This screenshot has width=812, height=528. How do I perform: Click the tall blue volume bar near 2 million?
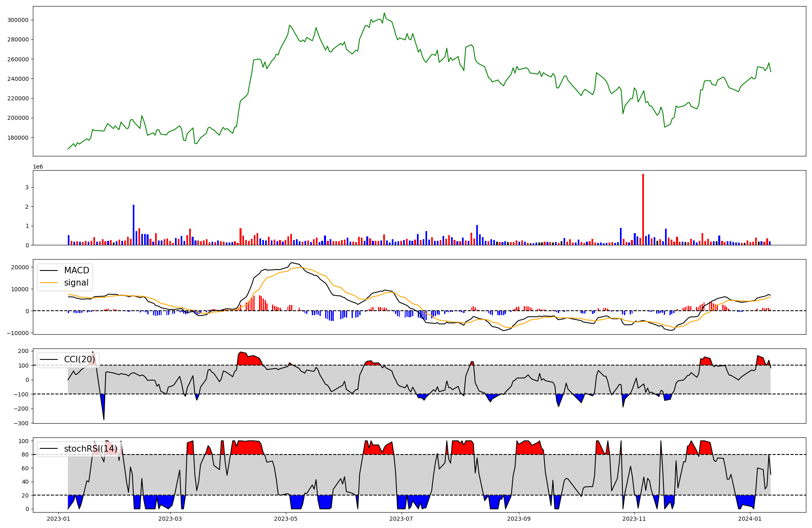coord(134,225)
